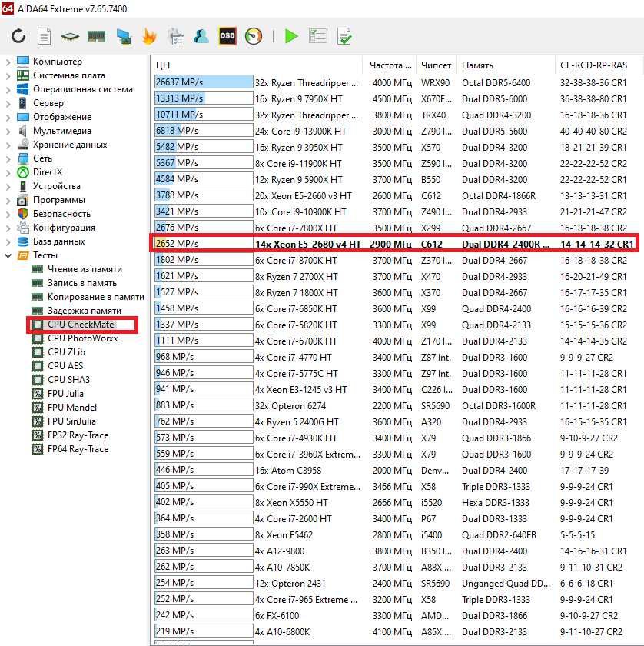644x646 pixels.
Task: Click the report wizard documents icon
Action: click(x=176, y=36)
